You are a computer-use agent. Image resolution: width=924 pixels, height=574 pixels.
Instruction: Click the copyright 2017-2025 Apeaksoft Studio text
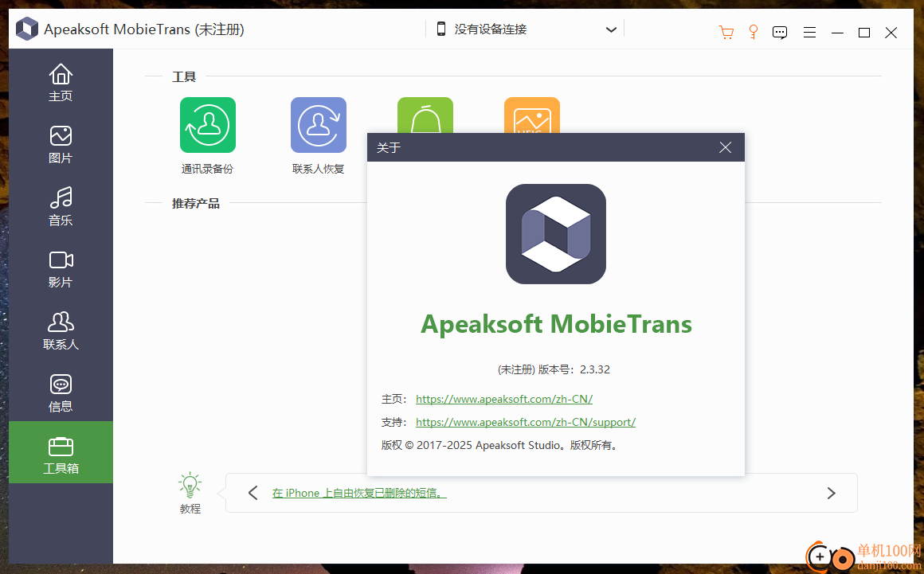[499, 445]
